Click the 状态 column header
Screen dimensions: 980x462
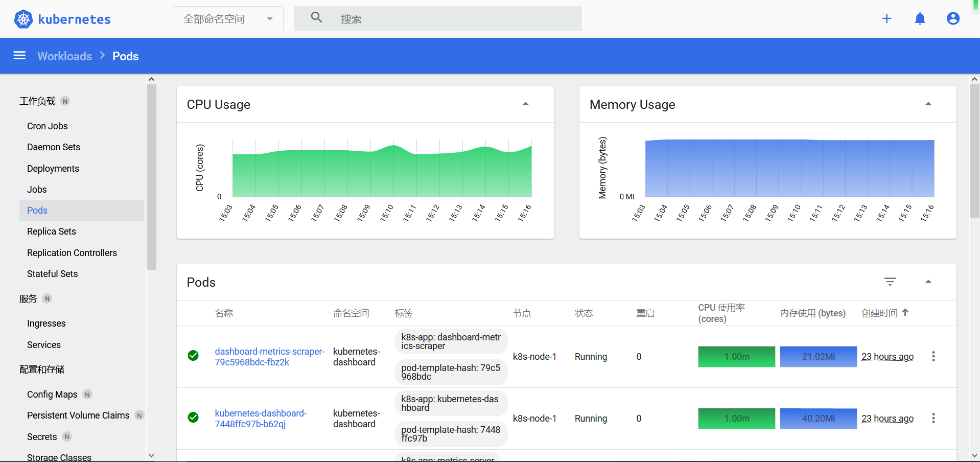(x=584, y=313)
